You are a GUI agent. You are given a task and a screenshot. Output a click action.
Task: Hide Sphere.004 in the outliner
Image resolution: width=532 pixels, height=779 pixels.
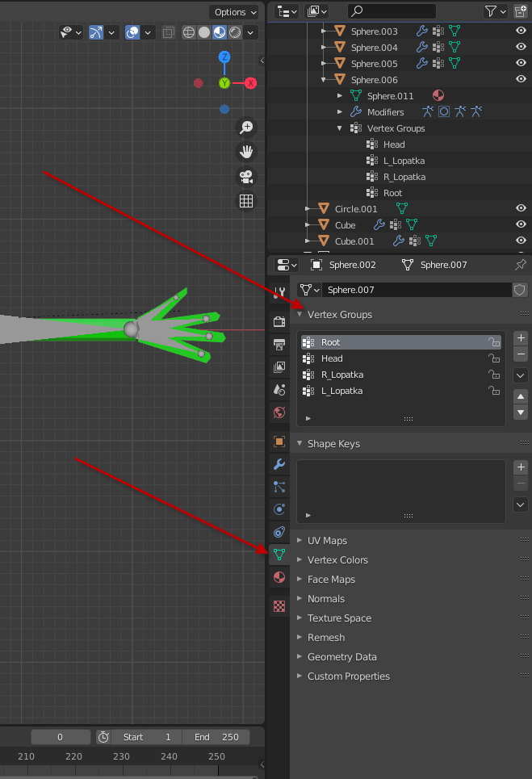(521, 47)
